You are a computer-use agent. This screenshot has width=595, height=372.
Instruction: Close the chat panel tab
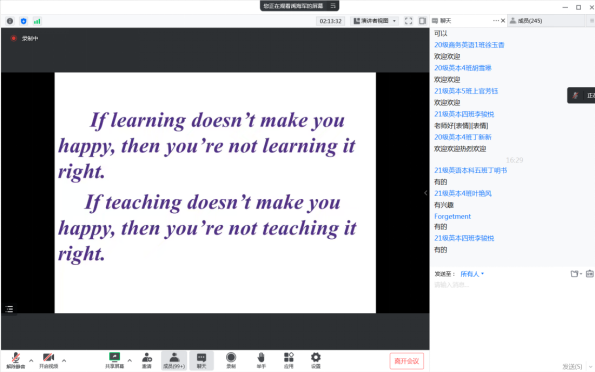click(503, 20)
